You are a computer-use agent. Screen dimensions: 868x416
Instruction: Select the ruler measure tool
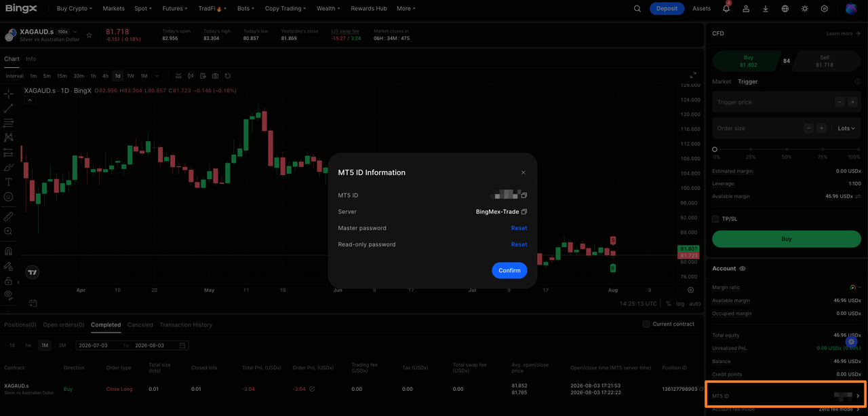tap(8, 216)
